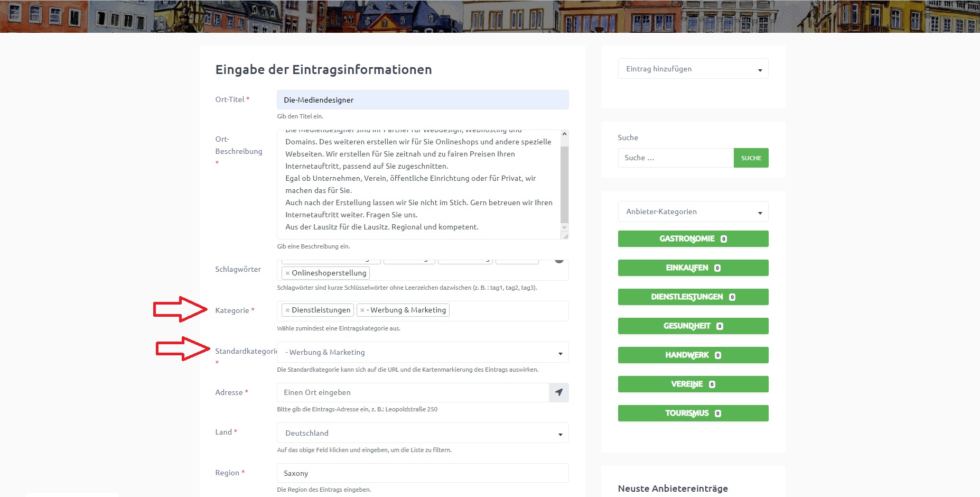Viewport: 980px width, 497px height.
Task: Focus the Adresse input field
Action: click(412, 392)
